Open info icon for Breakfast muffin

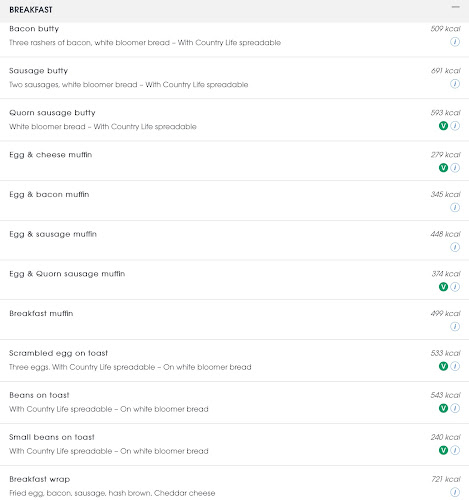point(455,326)
